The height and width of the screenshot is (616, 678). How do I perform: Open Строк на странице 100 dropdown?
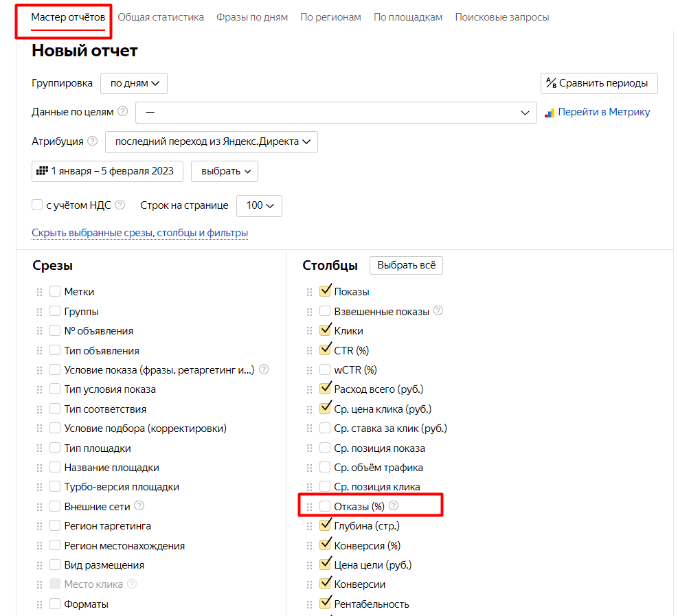tap(259, 205)
